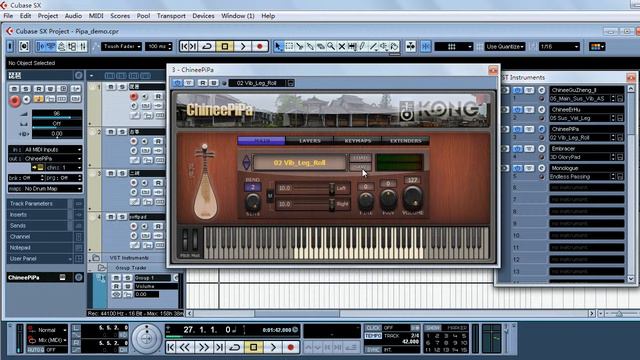Toggle TEMPO track button in transport bar
640x360 pixels.
[373, 336]
